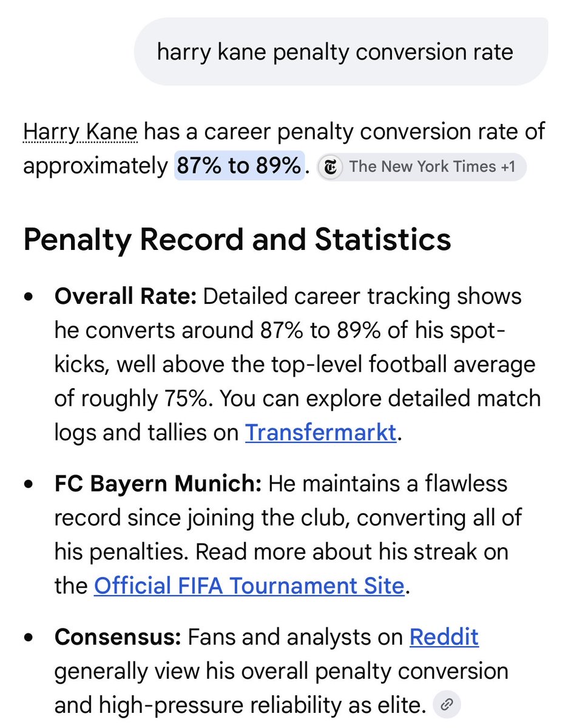Click the bold "FC Bayern Munich:" label

158,484
